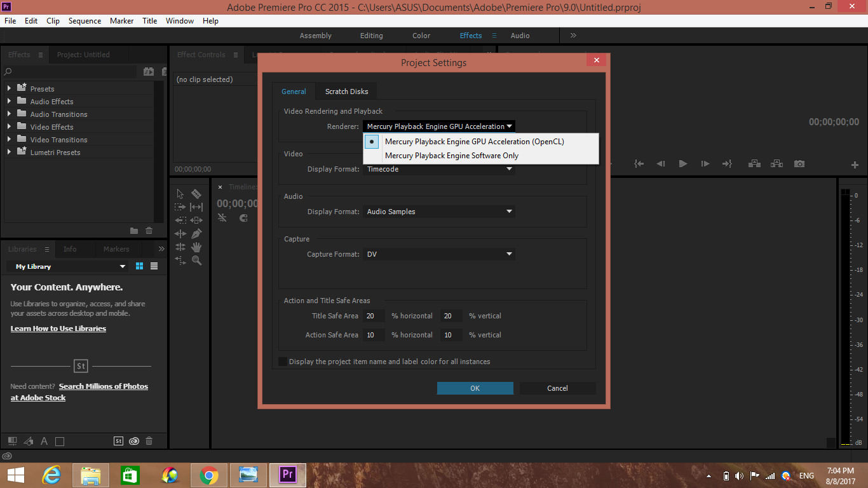Click the Export Frame camera icon

tap(799, 163)
